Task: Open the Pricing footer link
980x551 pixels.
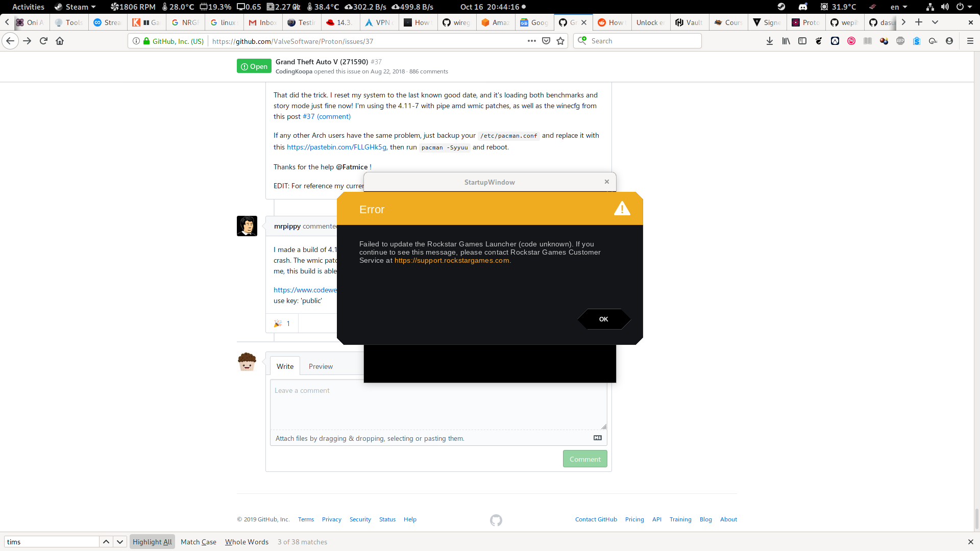Action: [x=634, y=519]
